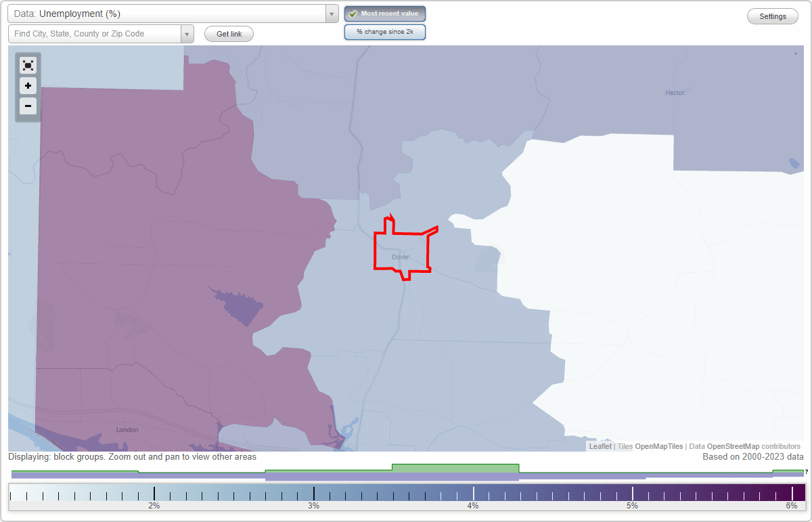
Task: Follow the Leaflet attribution link
Action: coord(600,446)
